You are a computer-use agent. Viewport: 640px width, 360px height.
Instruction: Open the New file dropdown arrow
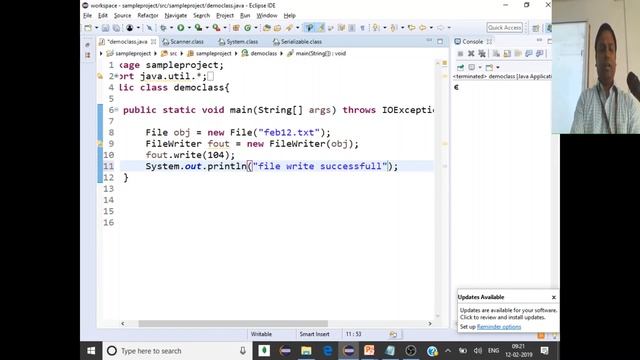[x=96, y=28]
